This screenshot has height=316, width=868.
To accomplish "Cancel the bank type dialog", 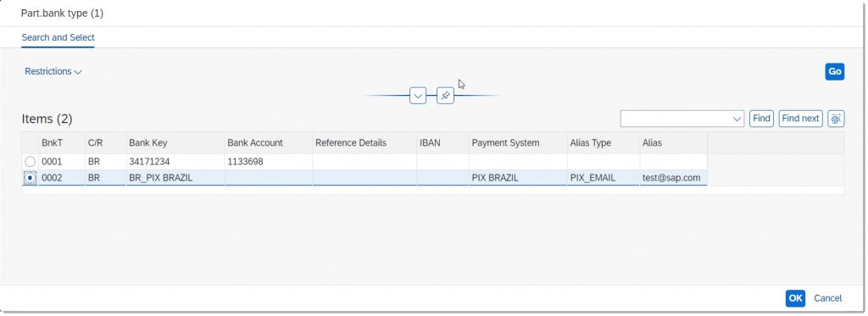I will click(x=827, y=298).
